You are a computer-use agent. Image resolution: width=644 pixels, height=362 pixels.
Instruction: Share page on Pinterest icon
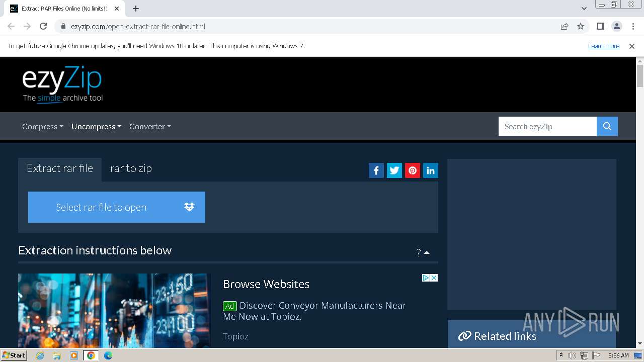(x=413, y=170)
